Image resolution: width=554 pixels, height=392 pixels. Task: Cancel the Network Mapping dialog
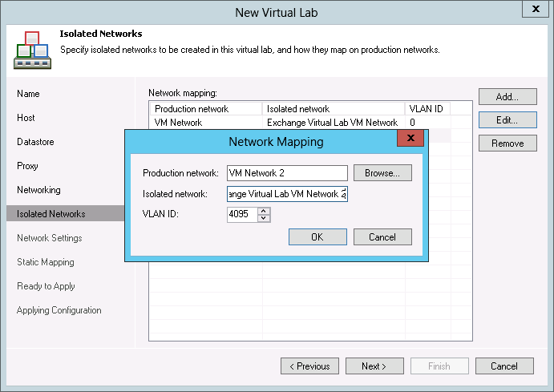pyautogui.click(x=382, y=237)
